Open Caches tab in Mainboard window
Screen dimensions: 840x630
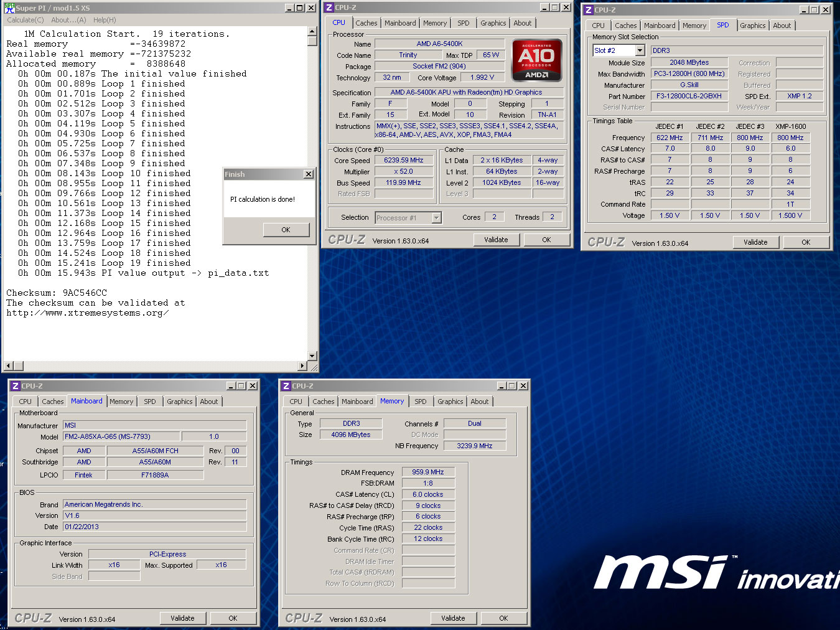(x=53, y=402)
